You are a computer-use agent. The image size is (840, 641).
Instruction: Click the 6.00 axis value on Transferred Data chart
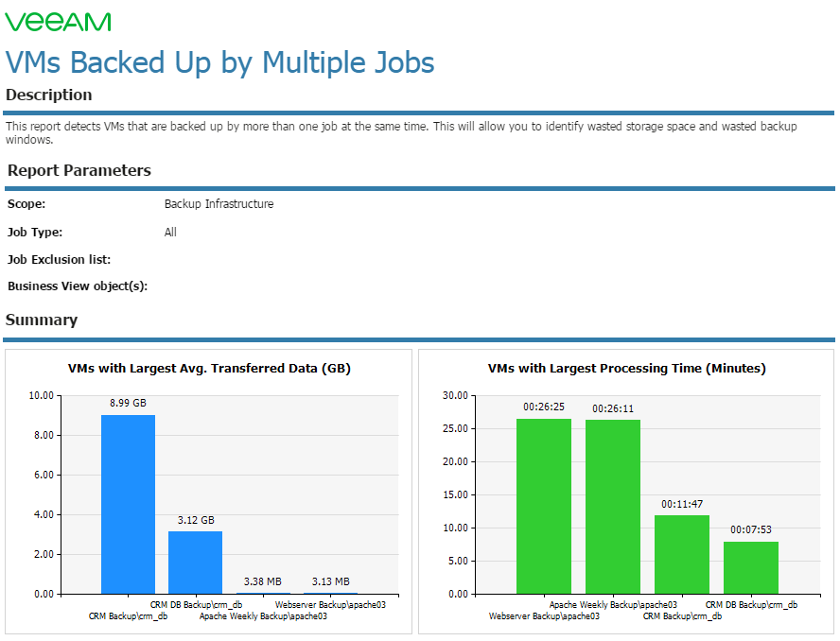(44, 475)
